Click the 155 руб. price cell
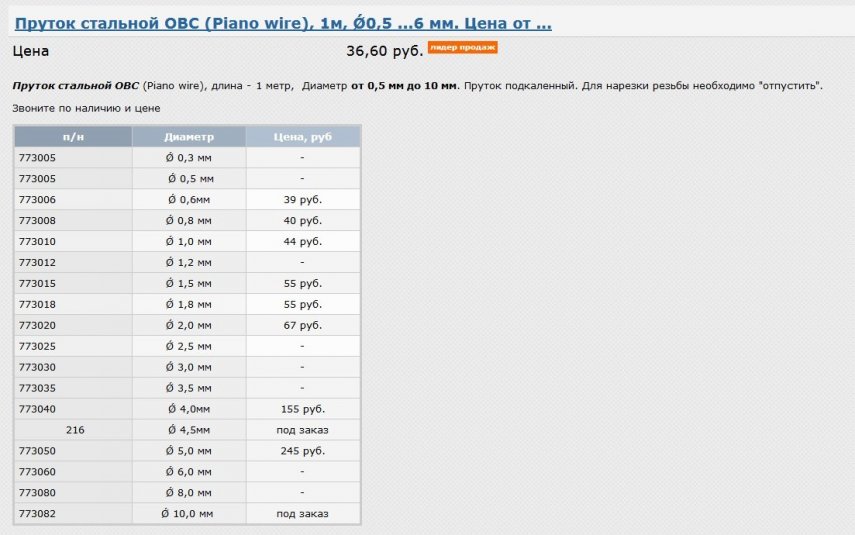 pos(302,409)
